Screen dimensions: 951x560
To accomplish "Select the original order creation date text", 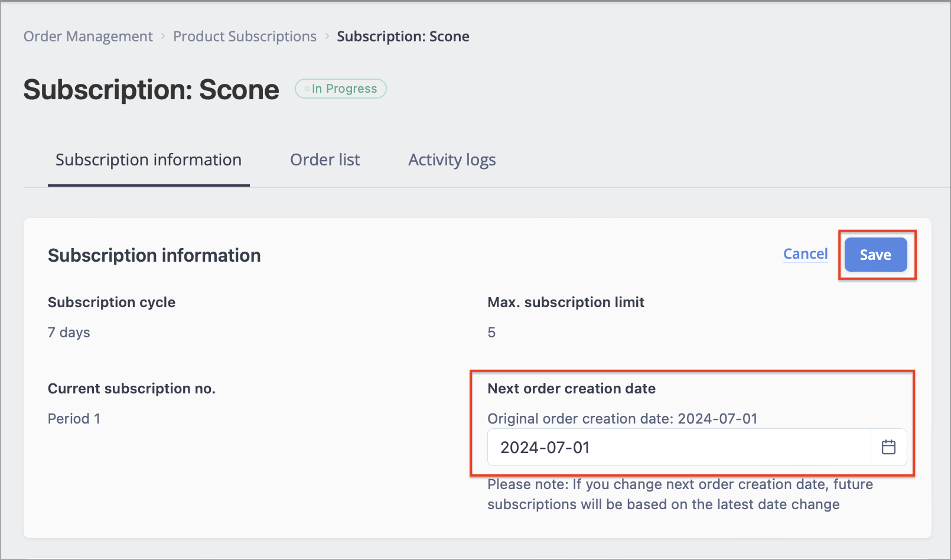I will (623, 419).
